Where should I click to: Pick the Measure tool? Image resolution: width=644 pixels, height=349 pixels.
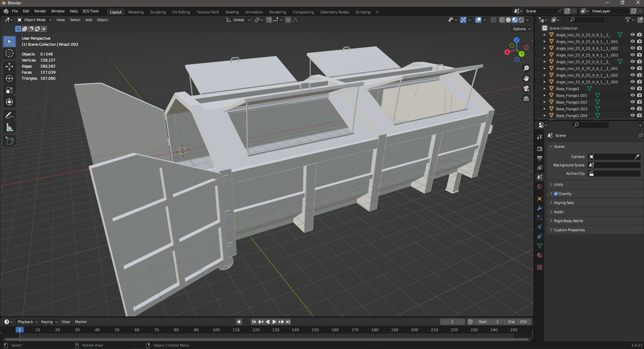[x=9, y=127]
